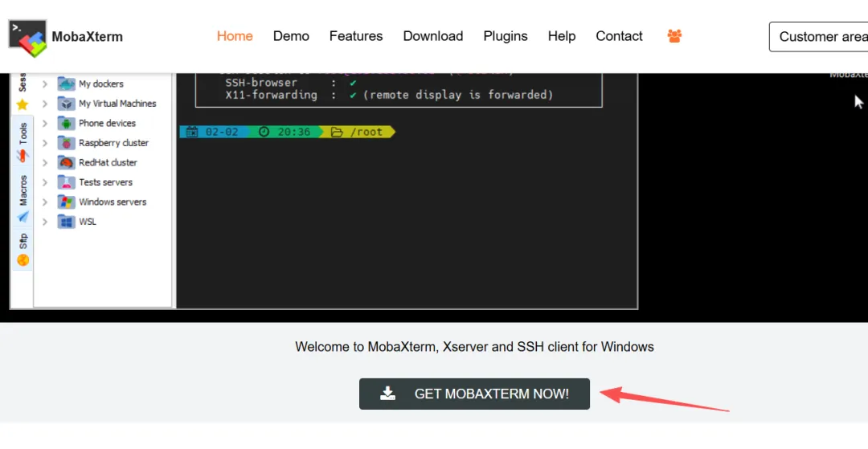Expand the Phone devices node
The width and height of the screenshot is (868, 449).
pos(45,124)
